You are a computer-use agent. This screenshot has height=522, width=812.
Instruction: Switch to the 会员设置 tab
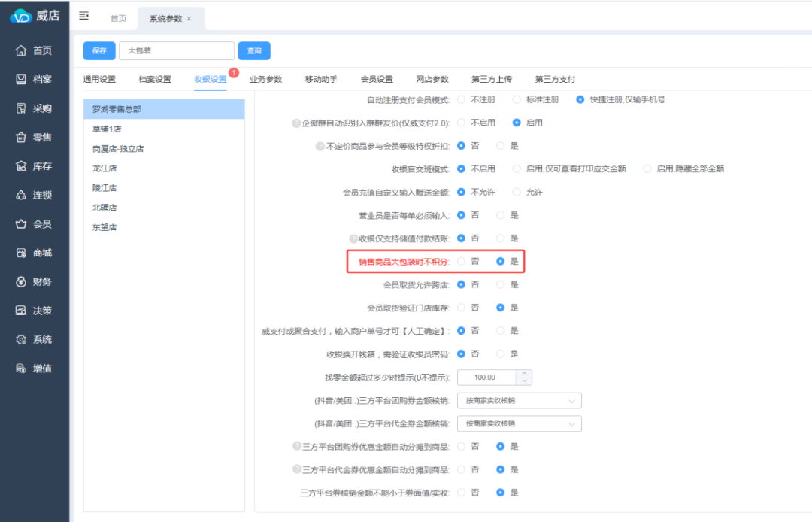tap(377, 80)
